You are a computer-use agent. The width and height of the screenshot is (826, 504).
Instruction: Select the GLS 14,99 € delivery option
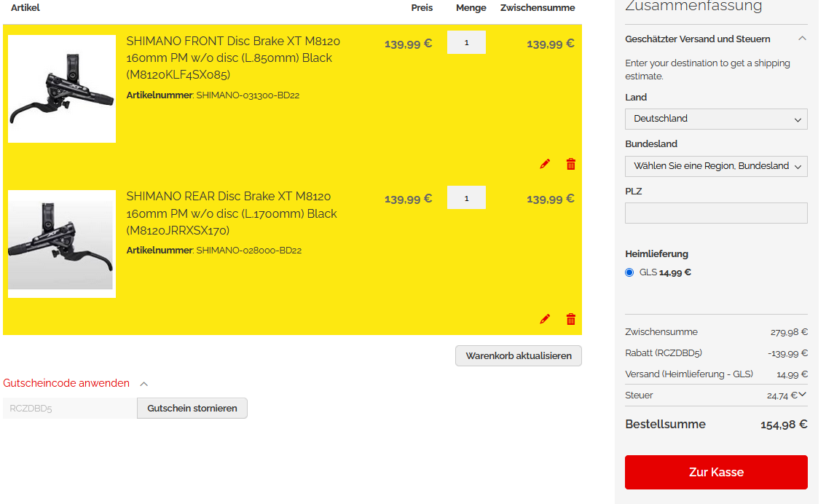click(629, 272)
